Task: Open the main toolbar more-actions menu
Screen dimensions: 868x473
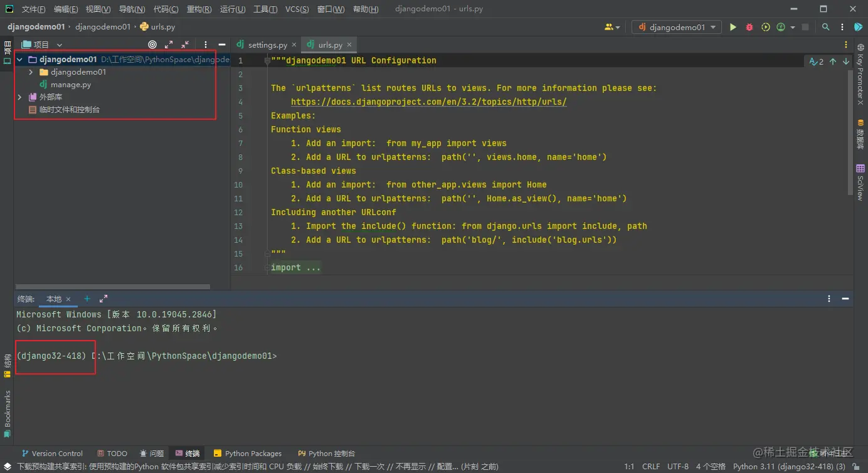Action: click(x=842, y=27)
